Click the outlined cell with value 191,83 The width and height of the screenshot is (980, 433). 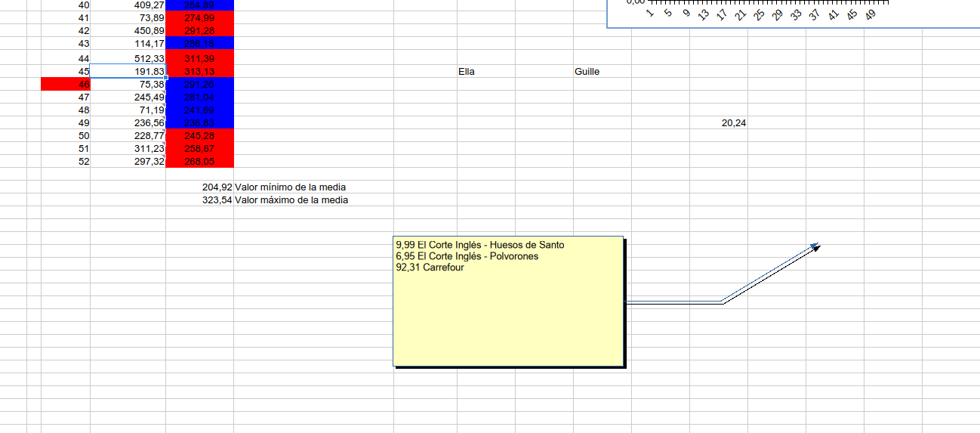click(x=128, y=72)
